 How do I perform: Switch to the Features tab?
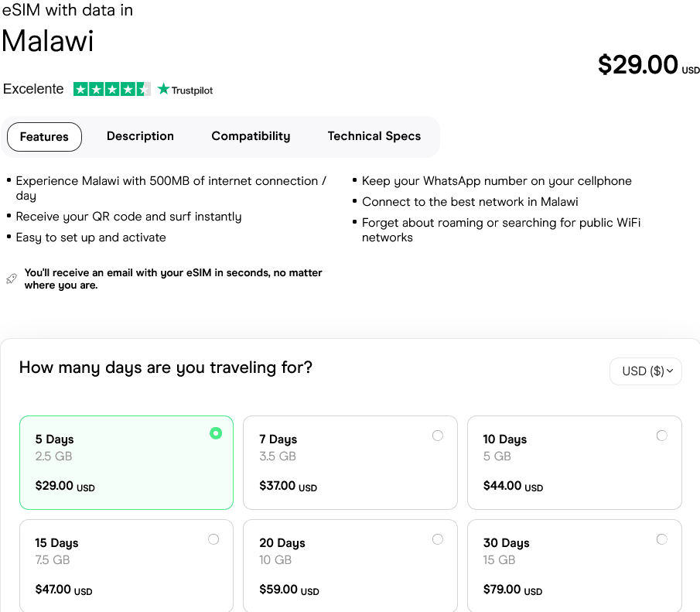tap(44, 137)
